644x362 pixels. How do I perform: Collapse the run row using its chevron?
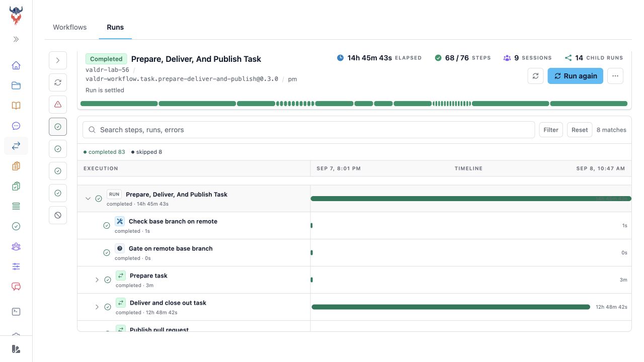pos(88,199)
